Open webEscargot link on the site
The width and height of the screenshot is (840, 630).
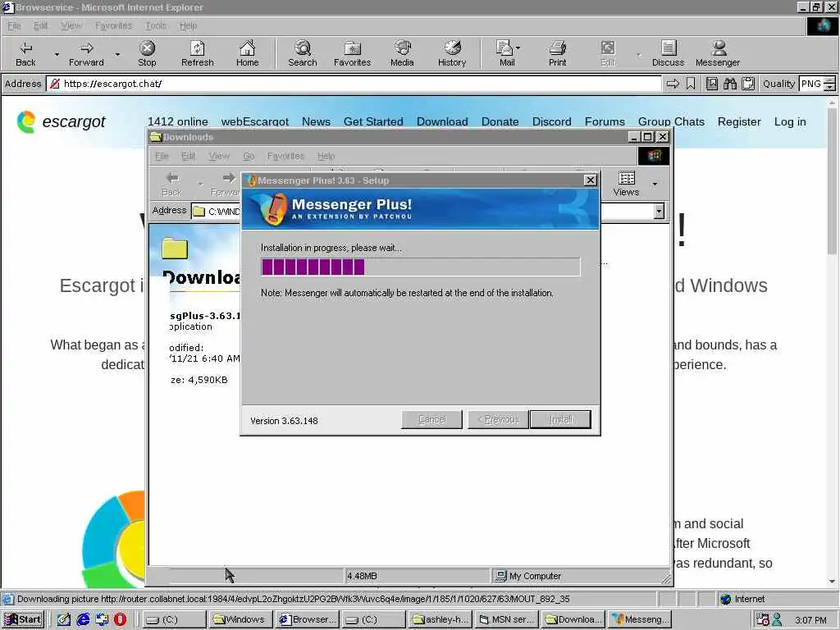pyautogui.click(x=254, y=121)
